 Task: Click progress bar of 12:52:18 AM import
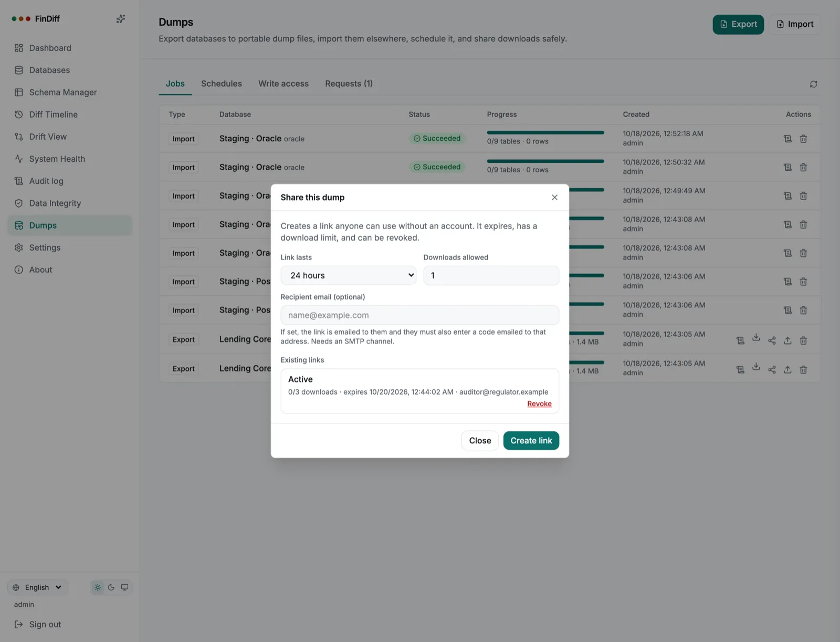point(545,133)
